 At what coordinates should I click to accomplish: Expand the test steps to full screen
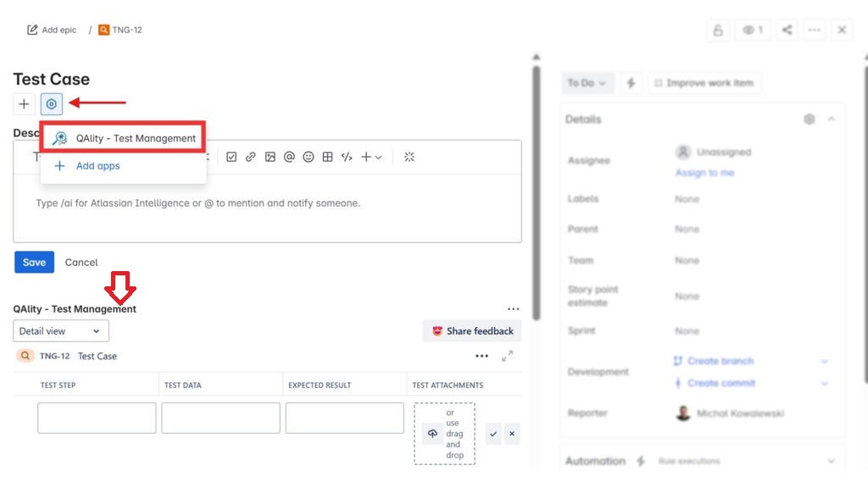click(x=508, y=357)
